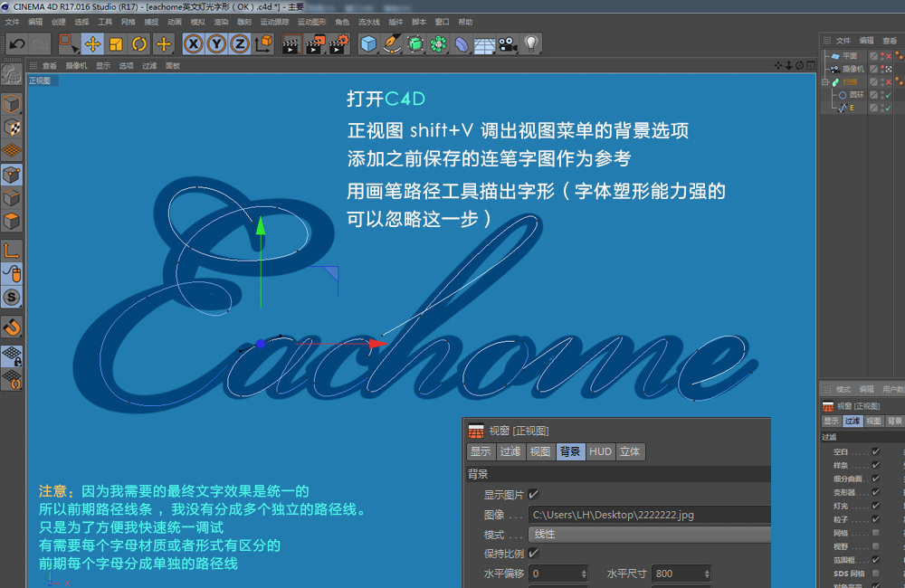
Task: Switch to Polygons mode icon
Action: tap(12, 221)
